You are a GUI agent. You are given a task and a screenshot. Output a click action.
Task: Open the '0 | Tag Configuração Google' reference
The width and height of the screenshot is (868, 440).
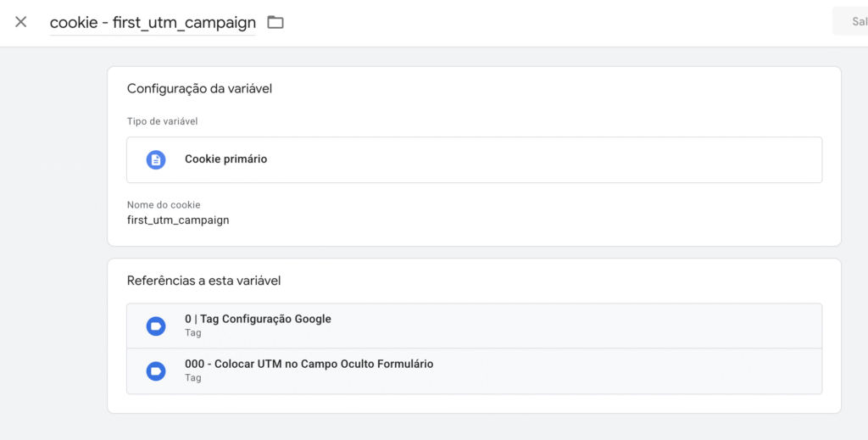[x=258, y=319]
